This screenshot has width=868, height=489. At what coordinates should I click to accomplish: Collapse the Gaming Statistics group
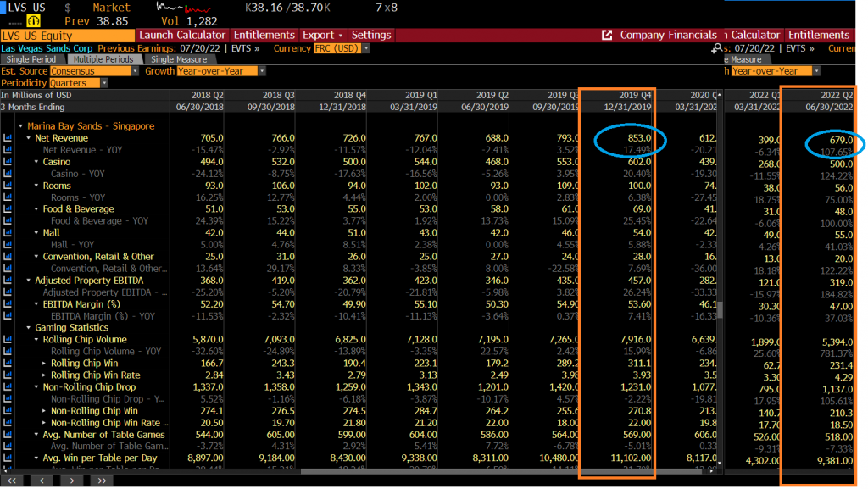(29, 327)
